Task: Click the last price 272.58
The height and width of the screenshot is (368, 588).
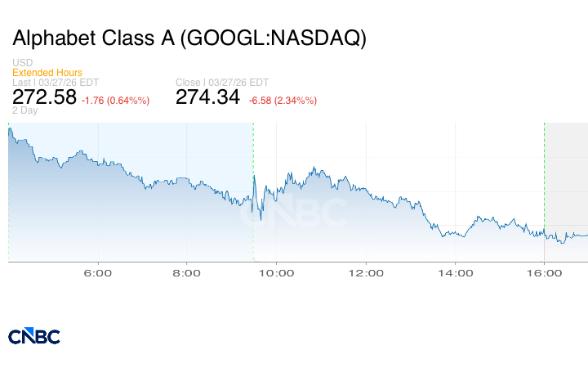Action: (44, 97)
